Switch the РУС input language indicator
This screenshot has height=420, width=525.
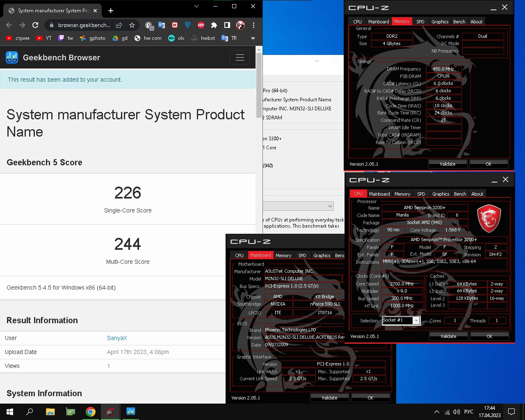[469, 412]
